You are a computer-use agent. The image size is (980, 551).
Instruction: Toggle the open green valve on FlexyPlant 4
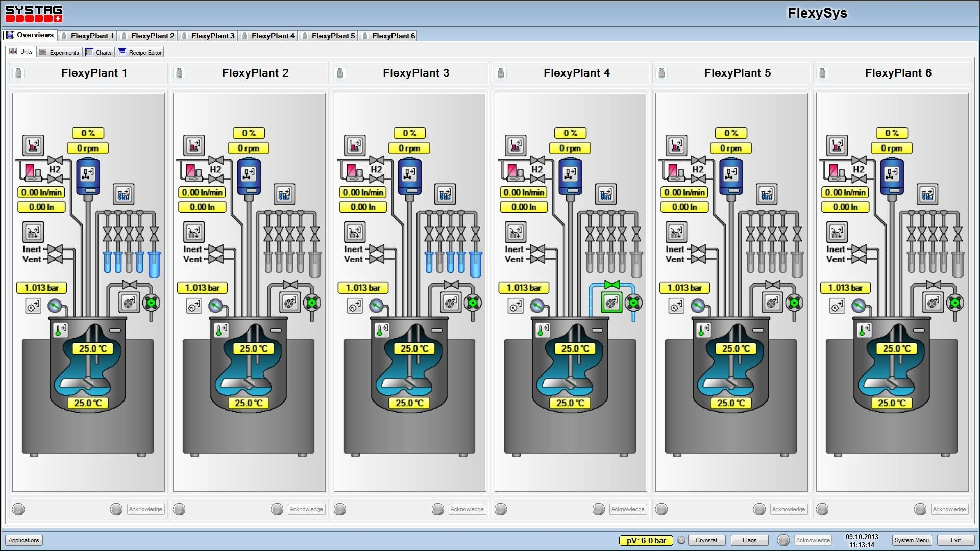[x=612, y=286]
